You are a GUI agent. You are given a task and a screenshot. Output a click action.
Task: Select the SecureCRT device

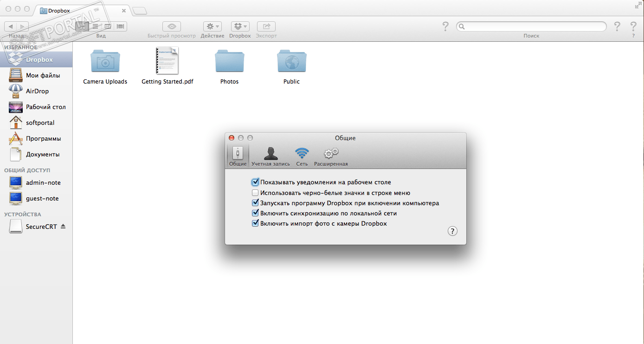pos(36,227)
